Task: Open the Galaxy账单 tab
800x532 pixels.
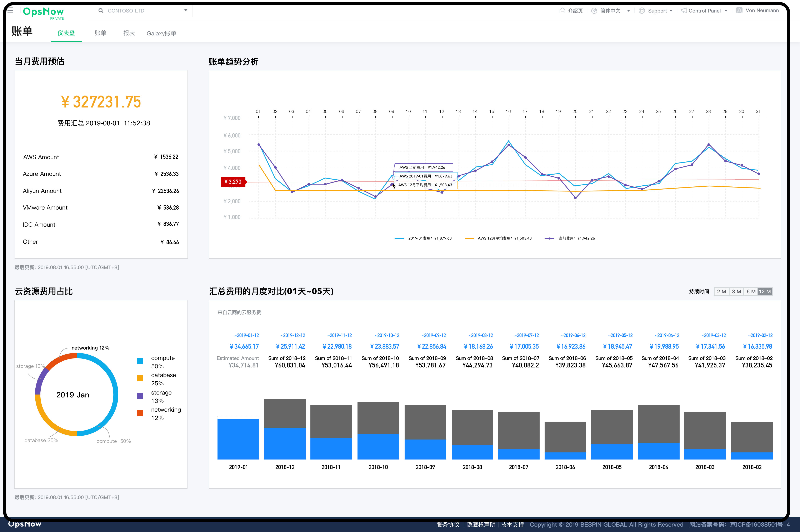Action: (x=161, y=33)
